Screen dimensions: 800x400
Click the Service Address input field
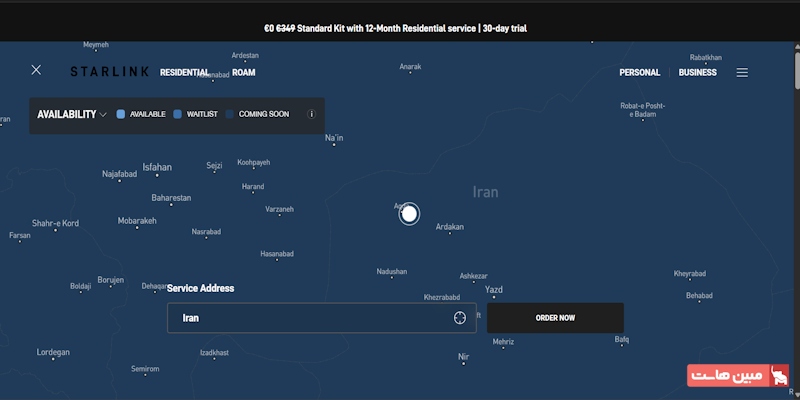click(322, 318)
